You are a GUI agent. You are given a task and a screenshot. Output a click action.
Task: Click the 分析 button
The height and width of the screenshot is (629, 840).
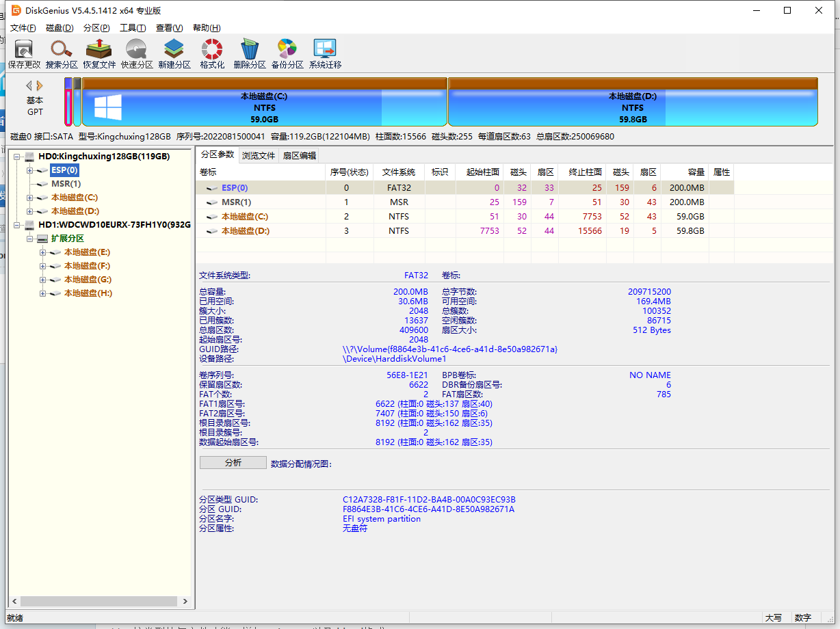[x=233, y=462]
